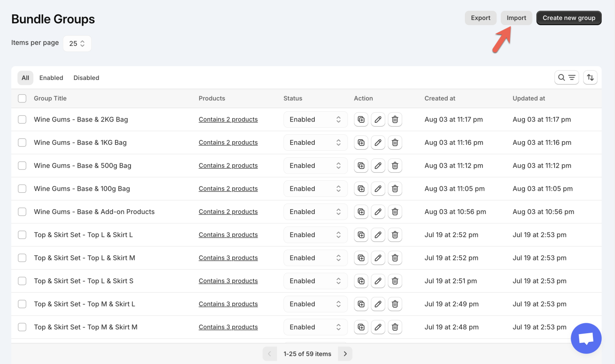615x364 pixels.
Task: Tick the Top & Skirt Set Top L & Skirt L checkbox
Action: pos(22,235)
